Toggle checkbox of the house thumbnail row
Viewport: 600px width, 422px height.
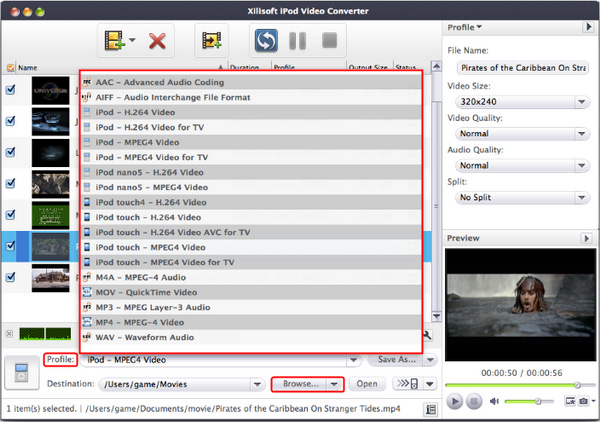[x=11, y=277]
